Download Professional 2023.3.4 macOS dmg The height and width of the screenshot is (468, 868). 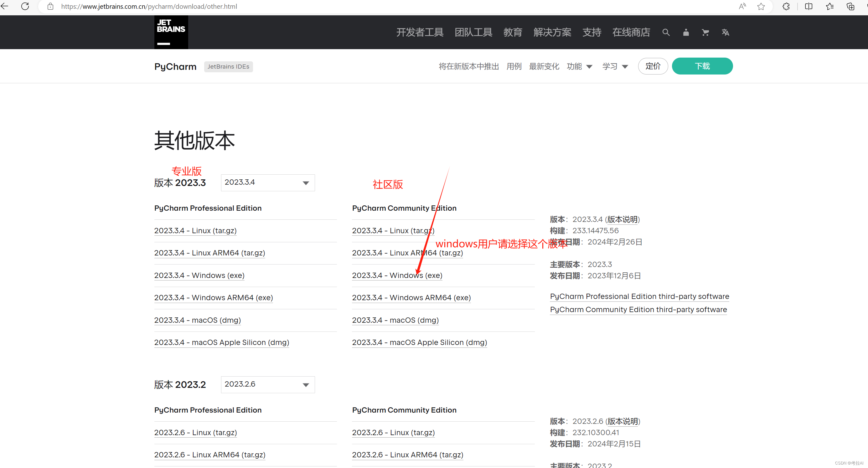pos(198,320)
